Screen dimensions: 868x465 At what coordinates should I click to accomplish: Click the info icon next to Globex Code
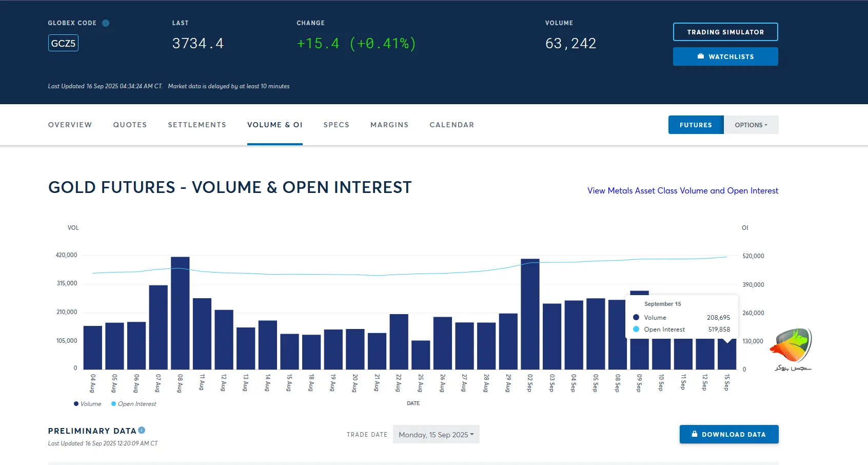pos(106,23)
